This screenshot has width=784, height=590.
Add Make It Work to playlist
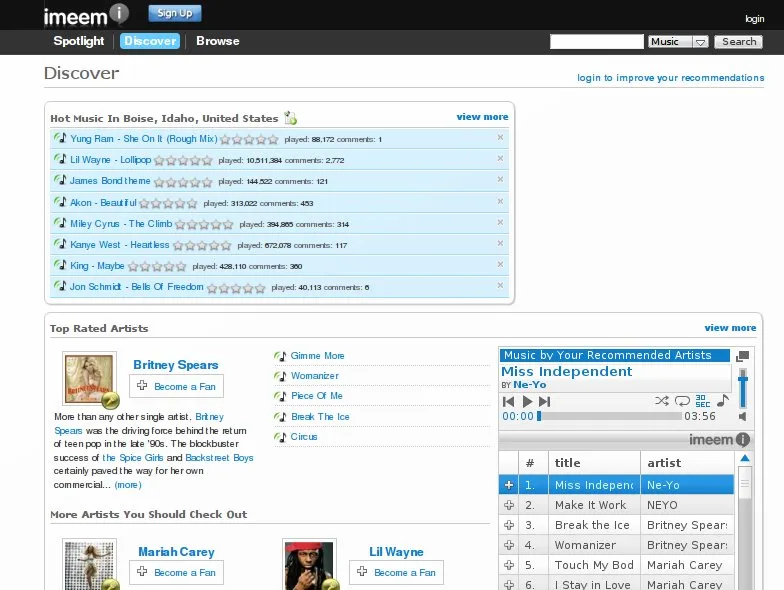[x=509, y=505]
